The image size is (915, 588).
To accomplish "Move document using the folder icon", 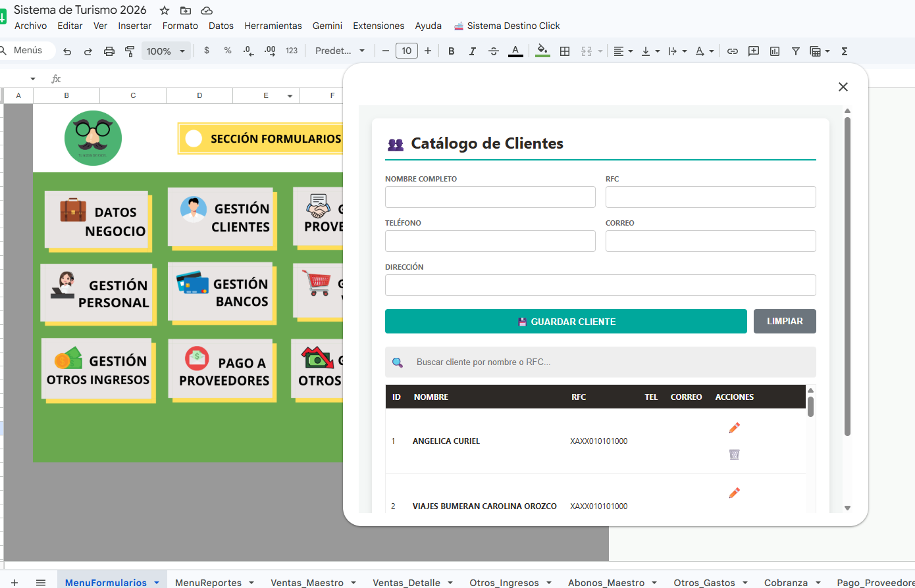I will point(186,11).
